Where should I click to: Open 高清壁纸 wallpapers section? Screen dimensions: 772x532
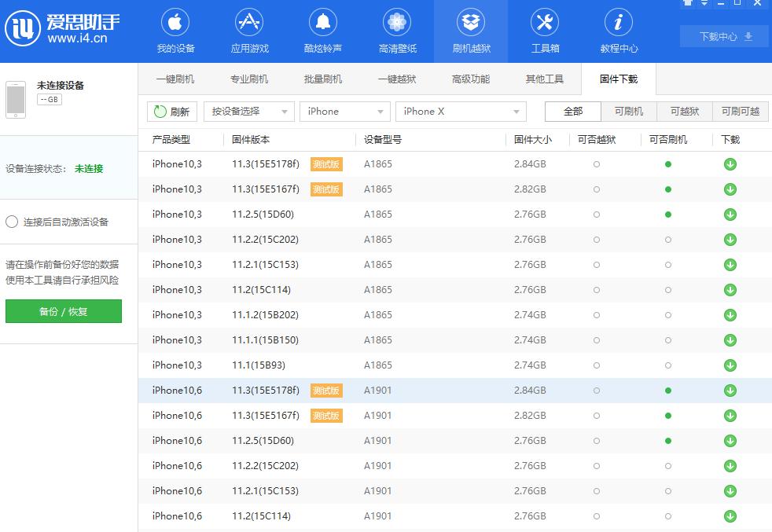pos(397,31)
